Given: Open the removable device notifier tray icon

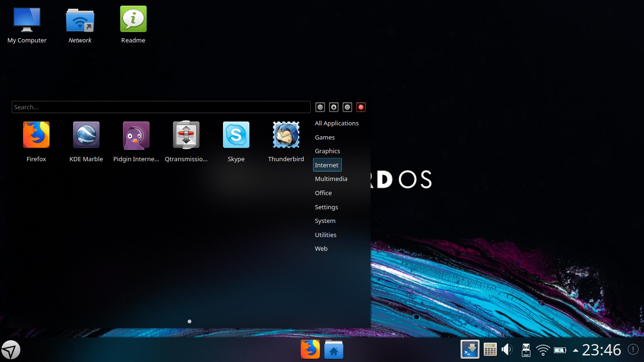Looking at the screenshot, I should [x=526, y=350].
